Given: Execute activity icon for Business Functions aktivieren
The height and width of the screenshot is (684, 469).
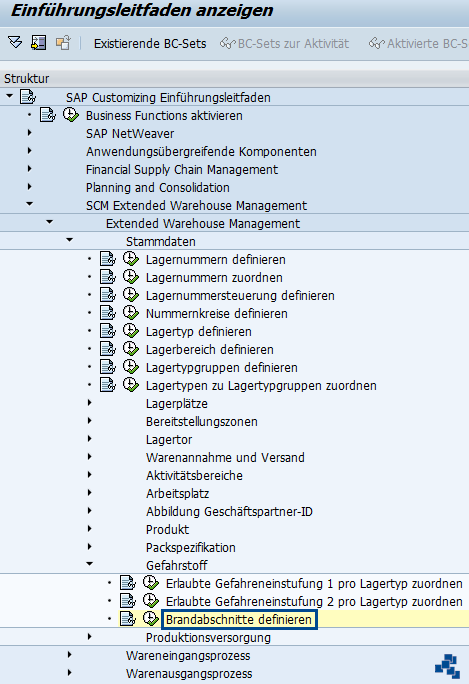Looking at the screenshot, I should coord(71,115).
